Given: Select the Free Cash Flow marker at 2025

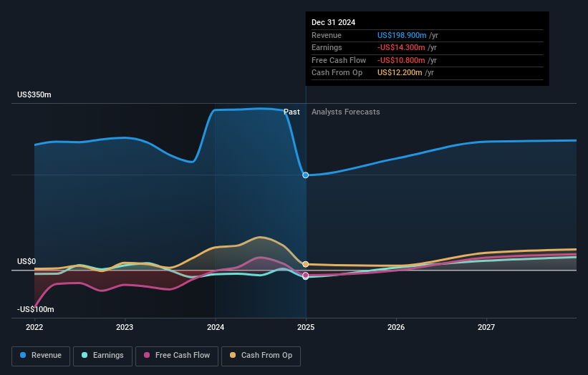Looking at the screenshot, I should point(306,276).
